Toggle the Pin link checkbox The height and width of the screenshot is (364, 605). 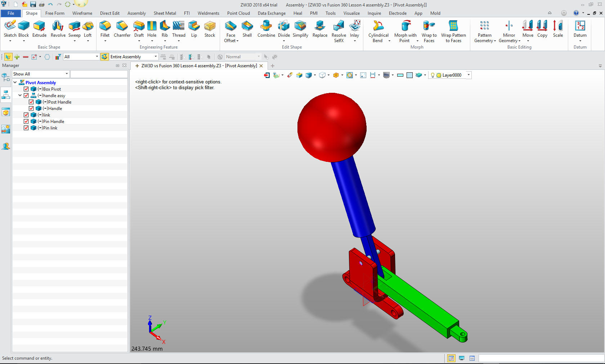click(x=26, y=128)
